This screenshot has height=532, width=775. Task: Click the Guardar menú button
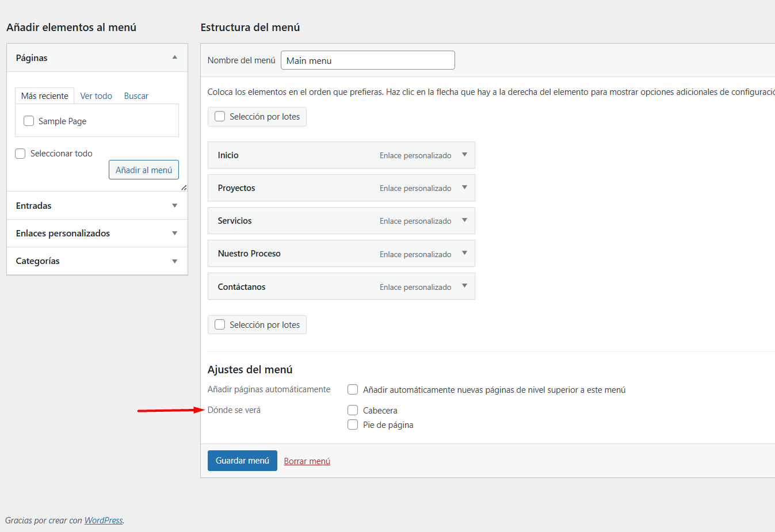pyautogui.click(x=242, y=461)
